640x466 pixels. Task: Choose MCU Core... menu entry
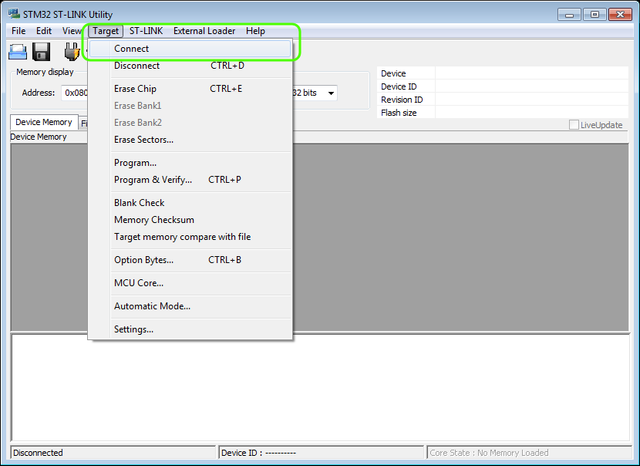[190, 283]
